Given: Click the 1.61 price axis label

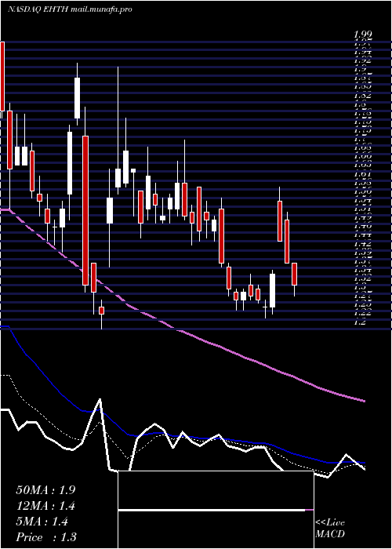Looking at the screenshot, I should [362, 173].
